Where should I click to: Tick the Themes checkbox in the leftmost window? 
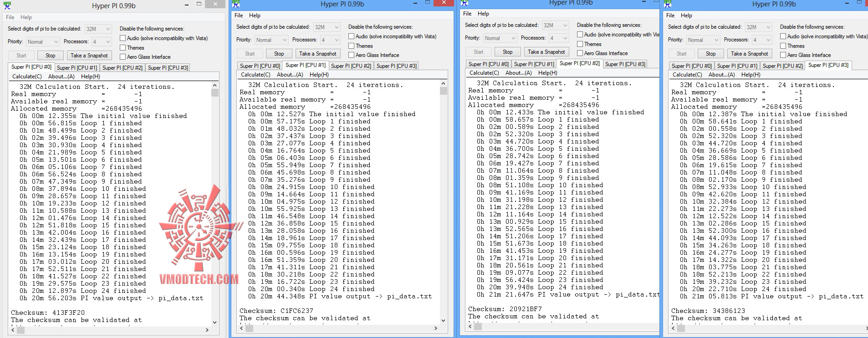123,48
